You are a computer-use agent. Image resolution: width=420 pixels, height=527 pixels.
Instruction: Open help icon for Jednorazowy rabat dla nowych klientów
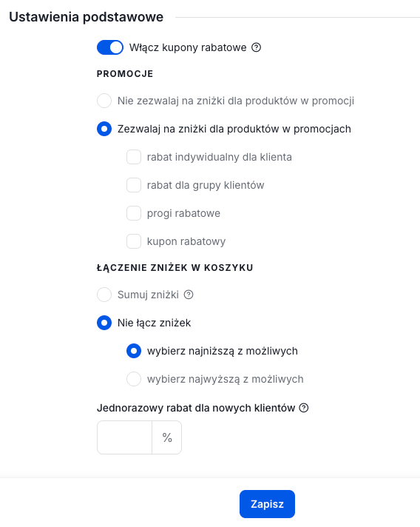click(x=304, y=408)
